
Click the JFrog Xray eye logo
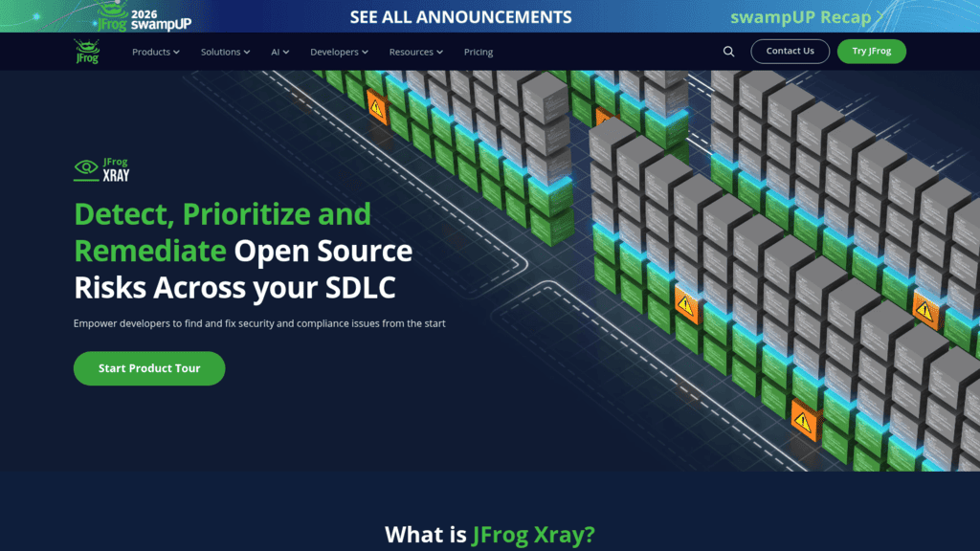[x=101, y=170]
